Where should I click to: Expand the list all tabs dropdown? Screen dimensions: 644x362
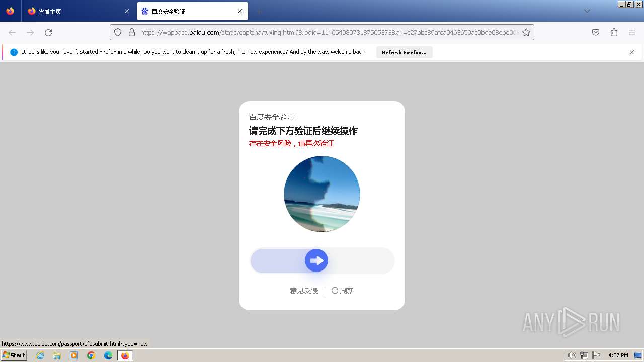pyautogui.click(x=587, y=11)
